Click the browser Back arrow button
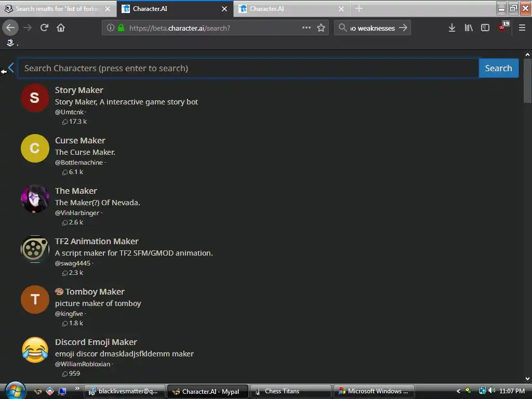532x399 pixels. (x=10, y=28)
